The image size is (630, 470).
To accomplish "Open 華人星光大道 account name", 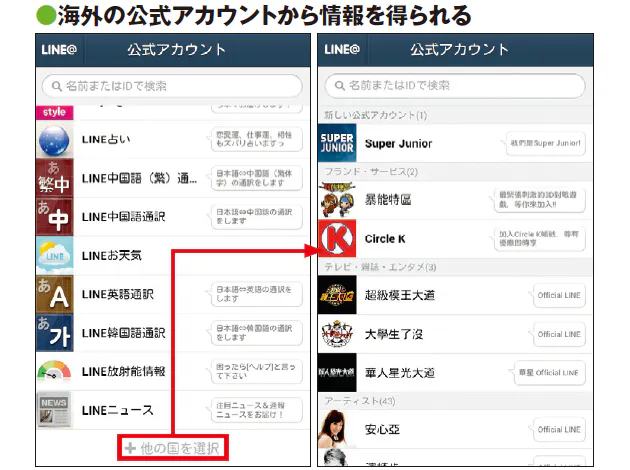I will click(400, 373).
